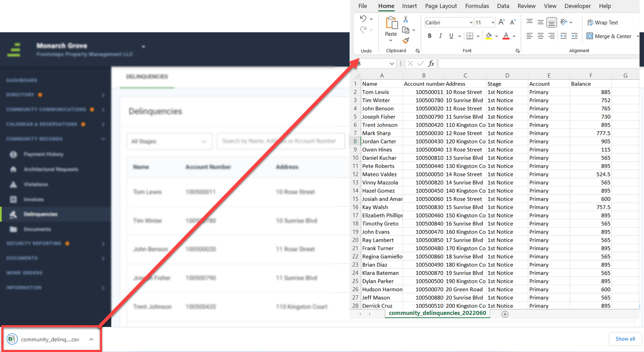
Task: Open the Fill Color dropdown arrow
Action: tap(497, 36)
